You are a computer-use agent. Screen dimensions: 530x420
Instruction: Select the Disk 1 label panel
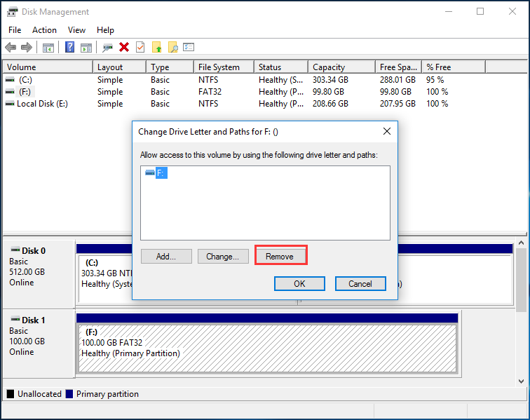[x=39, y=344]
